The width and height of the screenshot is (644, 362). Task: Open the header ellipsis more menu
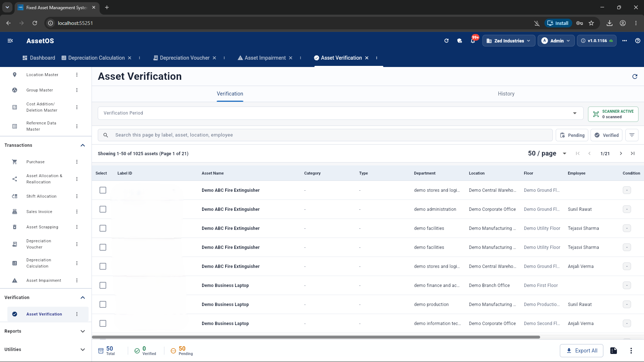[625, 41]
